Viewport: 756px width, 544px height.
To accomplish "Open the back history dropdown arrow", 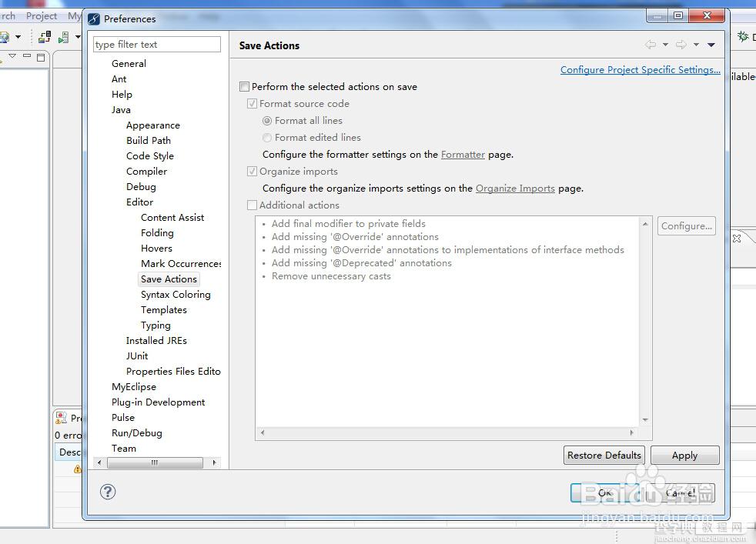I will (x=665, y=45).
